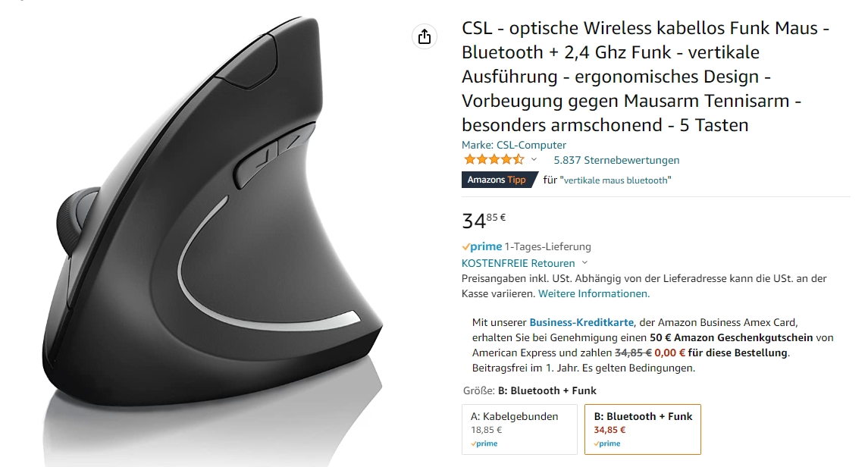Click the share icon beside product image
Image resolution: width=868 pixels, height=467 pixels.
pyautogui.click(x=425, y=36)
